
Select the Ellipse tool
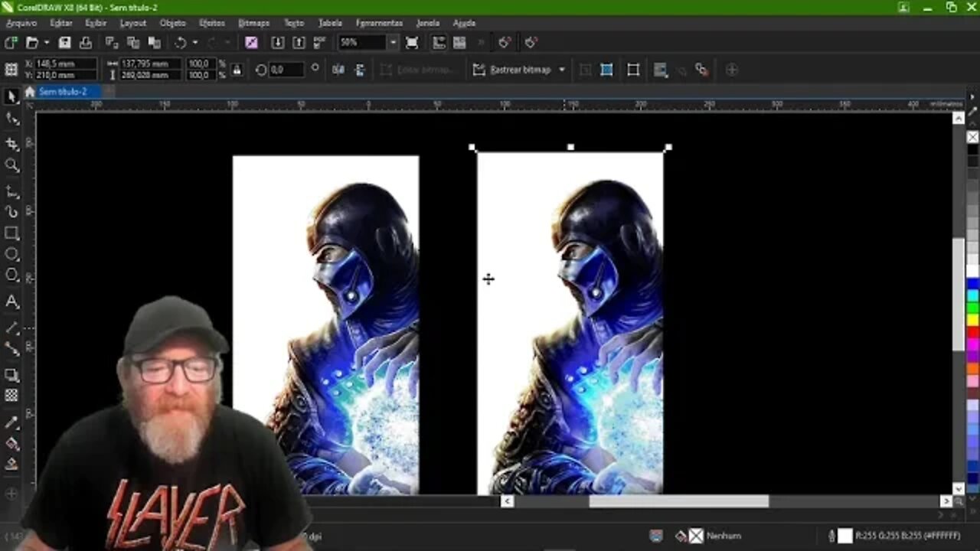click(x=11, y=254)
